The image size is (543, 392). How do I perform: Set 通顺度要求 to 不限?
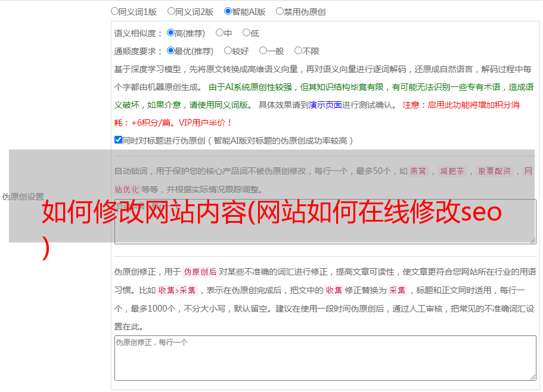298,51
